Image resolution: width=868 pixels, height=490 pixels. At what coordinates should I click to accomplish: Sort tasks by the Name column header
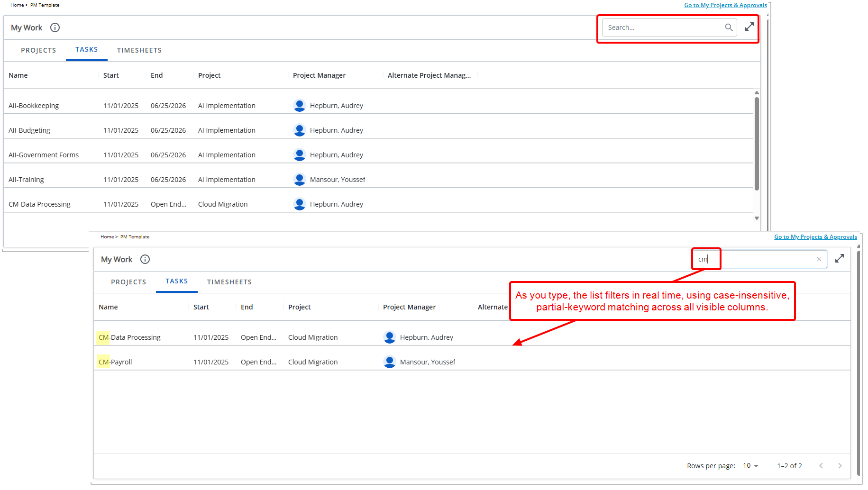tap(18, 75)
